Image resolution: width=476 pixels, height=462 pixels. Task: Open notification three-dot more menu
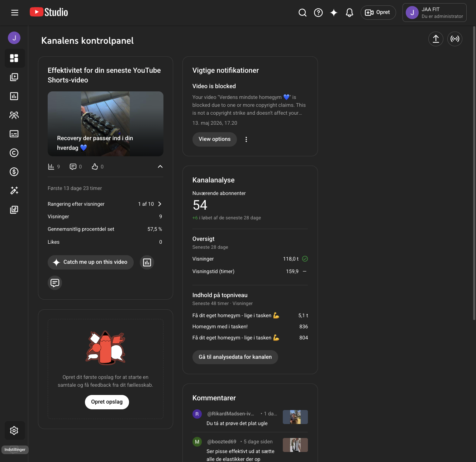(x=246, y=139)
